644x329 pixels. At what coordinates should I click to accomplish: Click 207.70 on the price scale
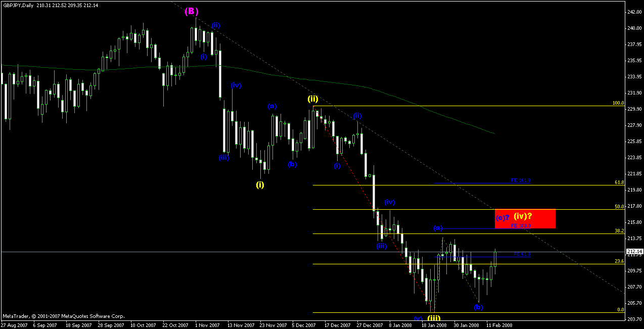click(634, 287)
